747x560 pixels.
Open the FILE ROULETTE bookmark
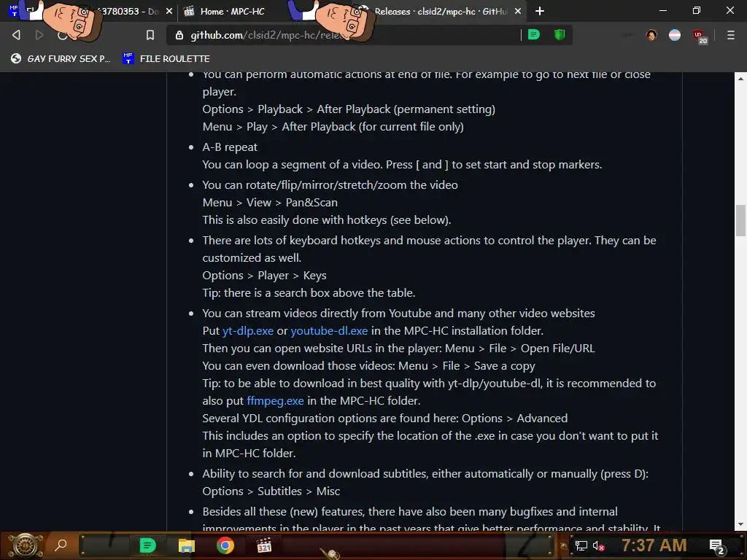(x=166, y=58)
